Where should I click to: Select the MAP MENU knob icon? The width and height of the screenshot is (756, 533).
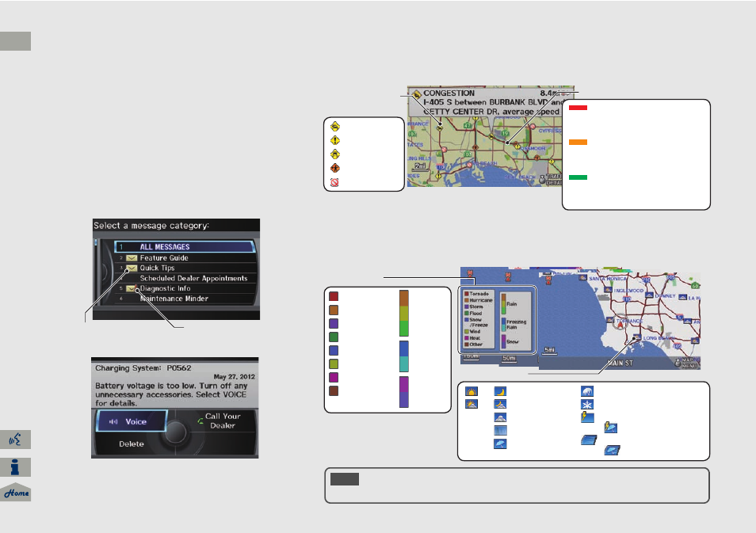[678, 362]
